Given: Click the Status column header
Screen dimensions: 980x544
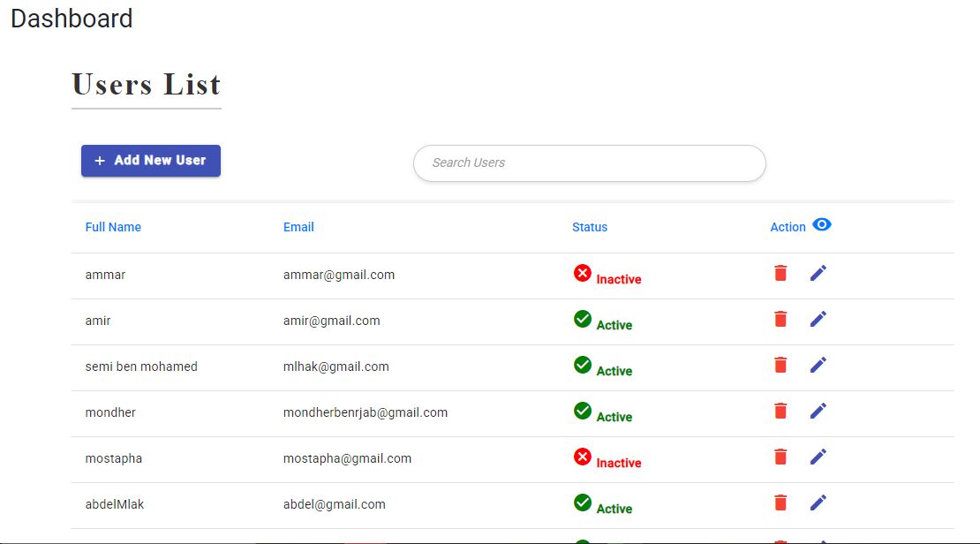Looking at the screenshot, I should point(589,227).
